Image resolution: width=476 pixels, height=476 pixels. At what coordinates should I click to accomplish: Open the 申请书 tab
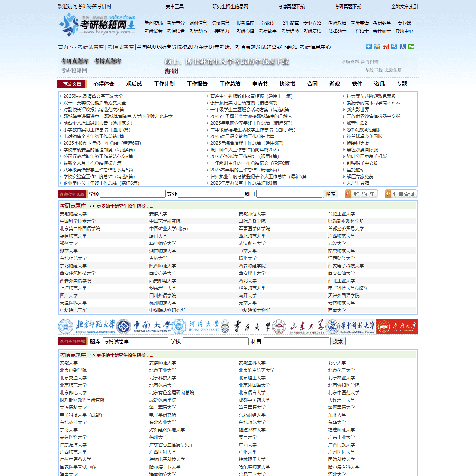[260, 84]
